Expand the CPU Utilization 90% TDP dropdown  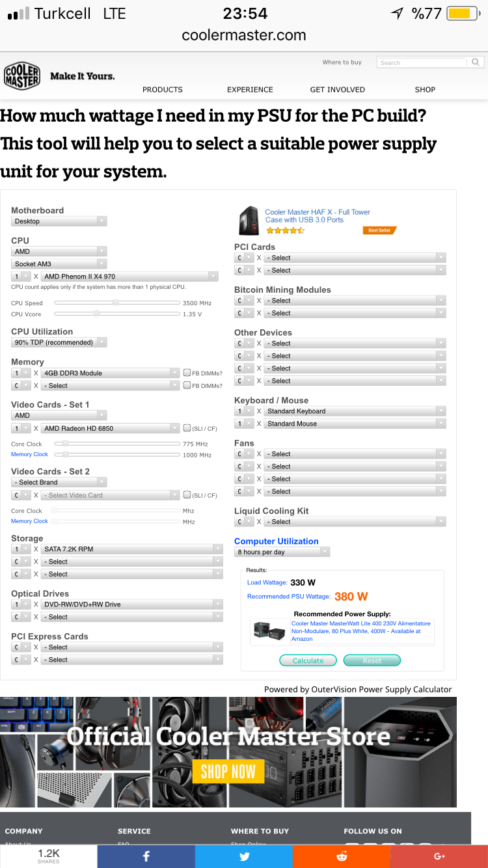coord(59,342)
